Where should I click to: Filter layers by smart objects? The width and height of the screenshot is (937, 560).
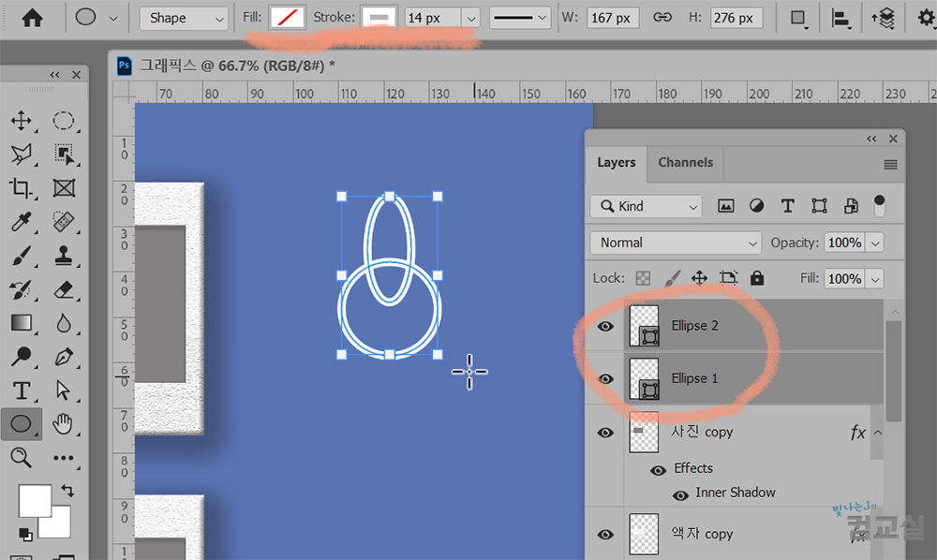point(851,206)
